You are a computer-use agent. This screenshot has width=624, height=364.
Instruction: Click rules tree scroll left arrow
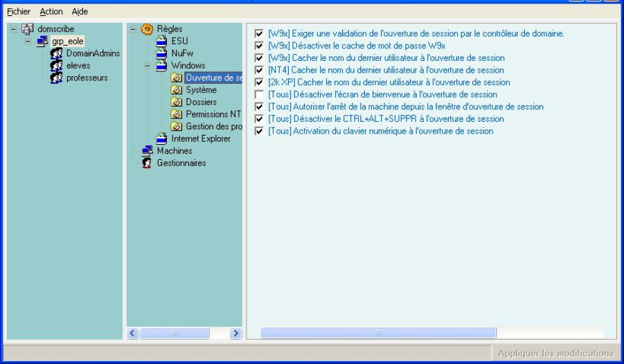[x=132, y=333]
